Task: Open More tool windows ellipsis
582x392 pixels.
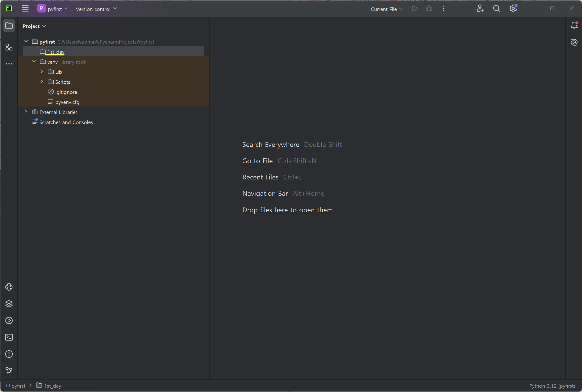Action: (x=9, y=64)
